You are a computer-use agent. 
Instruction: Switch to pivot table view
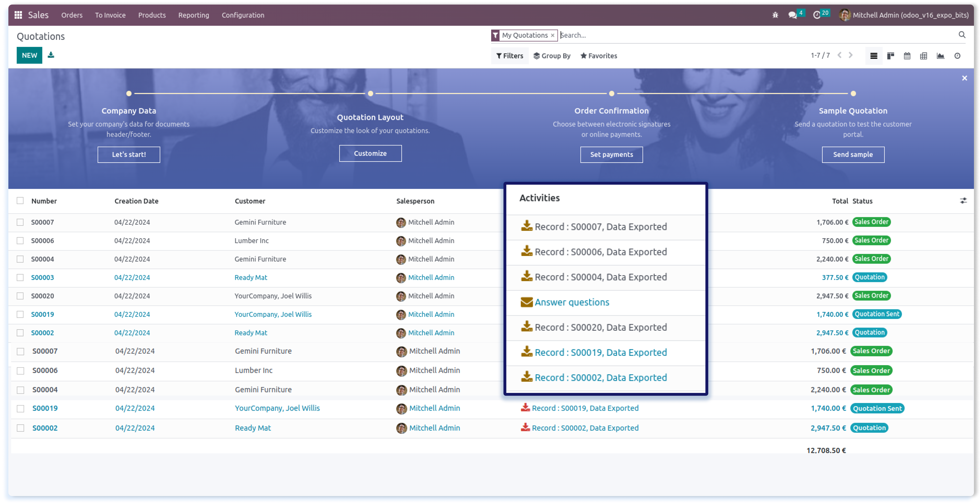click(923, 56)
